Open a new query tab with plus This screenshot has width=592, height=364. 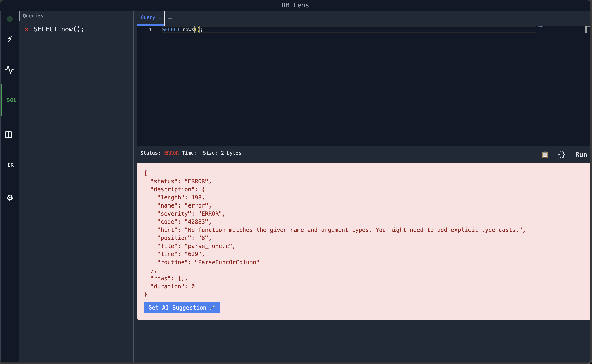point(170,18)
